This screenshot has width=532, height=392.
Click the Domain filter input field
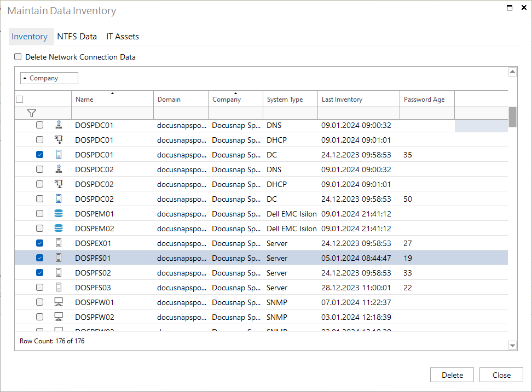point(181,113)
